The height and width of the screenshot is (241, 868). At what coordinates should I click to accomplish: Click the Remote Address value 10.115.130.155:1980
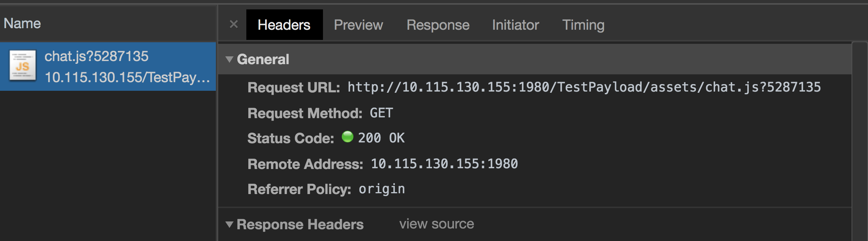444,164
